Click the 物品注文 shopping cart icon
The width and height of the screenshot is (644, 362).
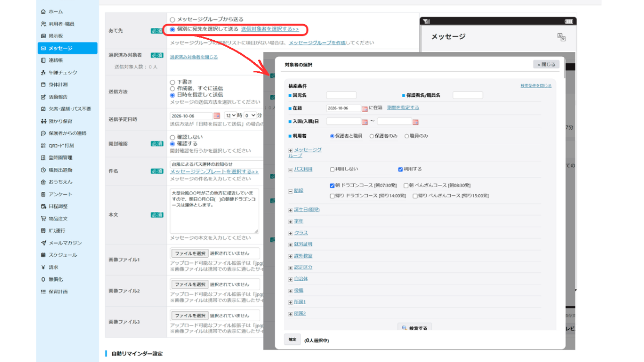[x=43, y=219]
